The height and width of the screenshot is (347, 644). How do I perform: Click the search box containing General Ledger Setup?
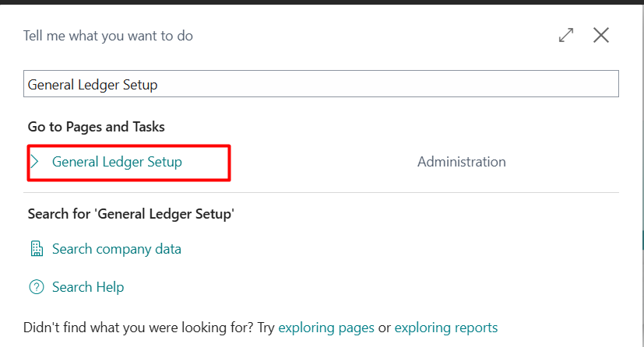click(321, 84)
